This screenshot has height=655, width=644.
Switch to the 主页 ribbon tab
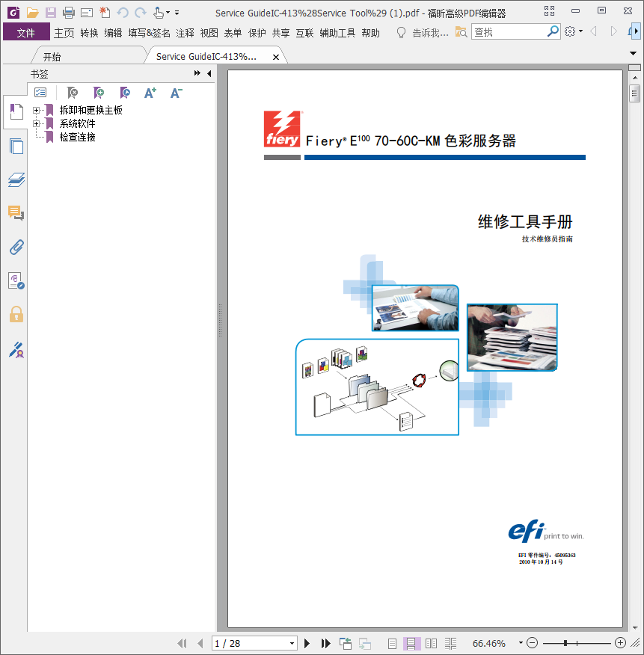(64, 33)
